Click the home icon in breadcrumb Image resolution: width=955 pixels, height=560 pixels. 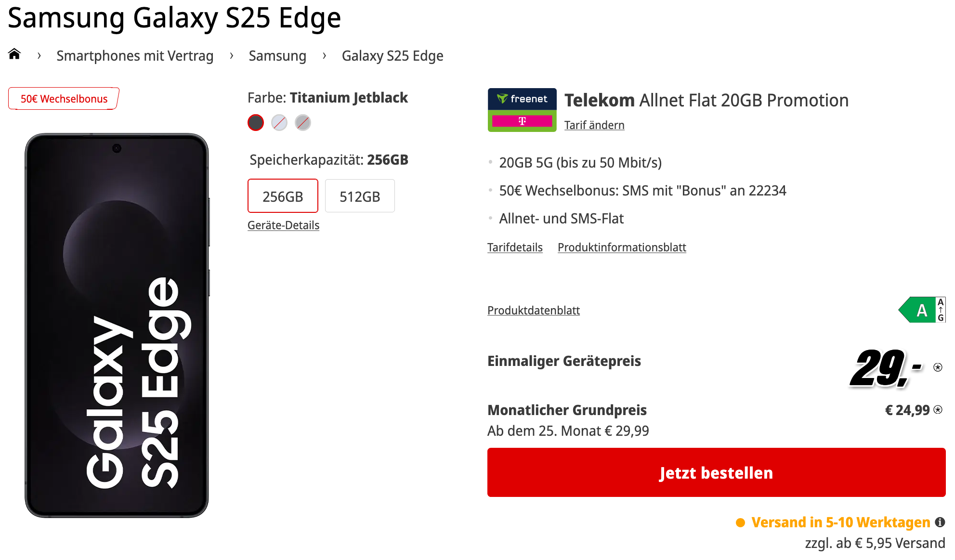pyautogui.click(x=14, y=54)
